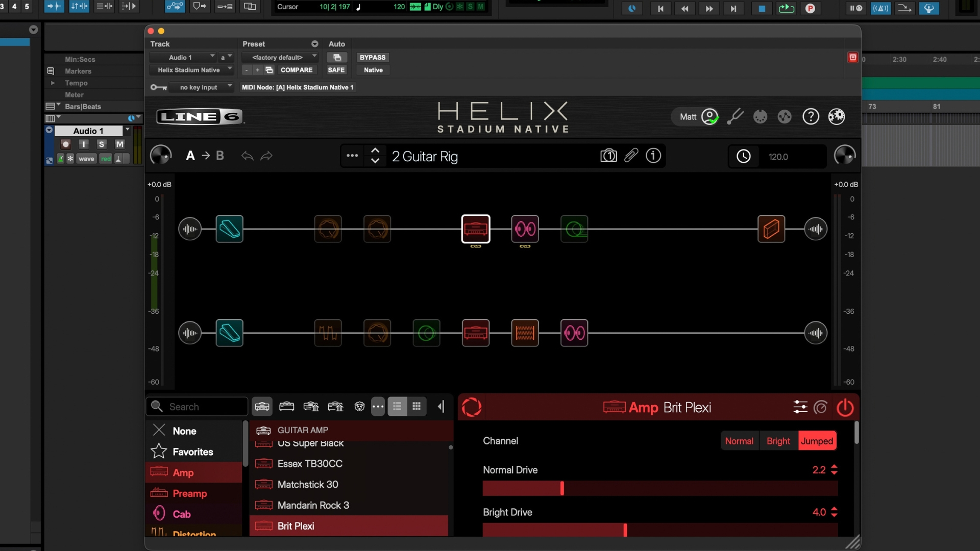This screenshot has width=980, height=551.
Task: Click the tempo clock icon
Action: pos(744,156)
